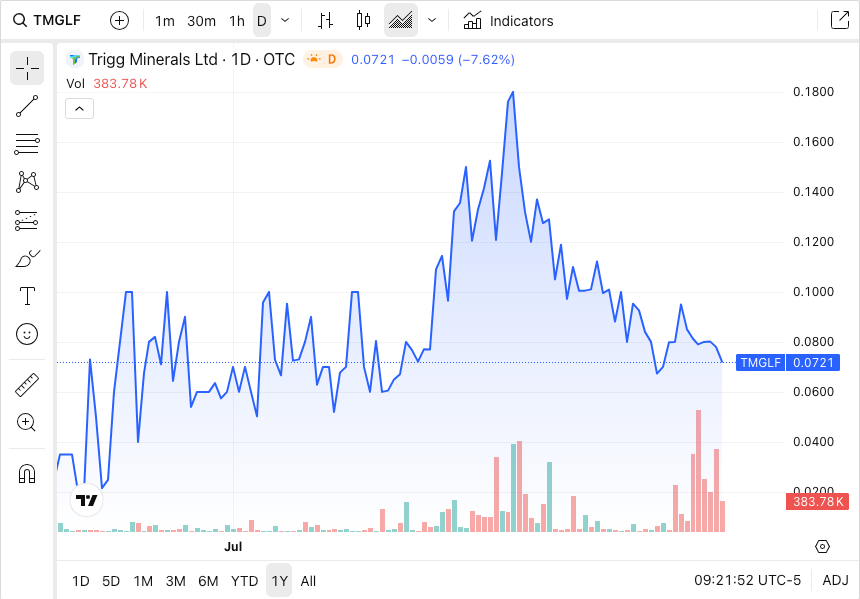Select the trend line drawing tool
This screenshot has width=860, height=599.
(27, 106)
